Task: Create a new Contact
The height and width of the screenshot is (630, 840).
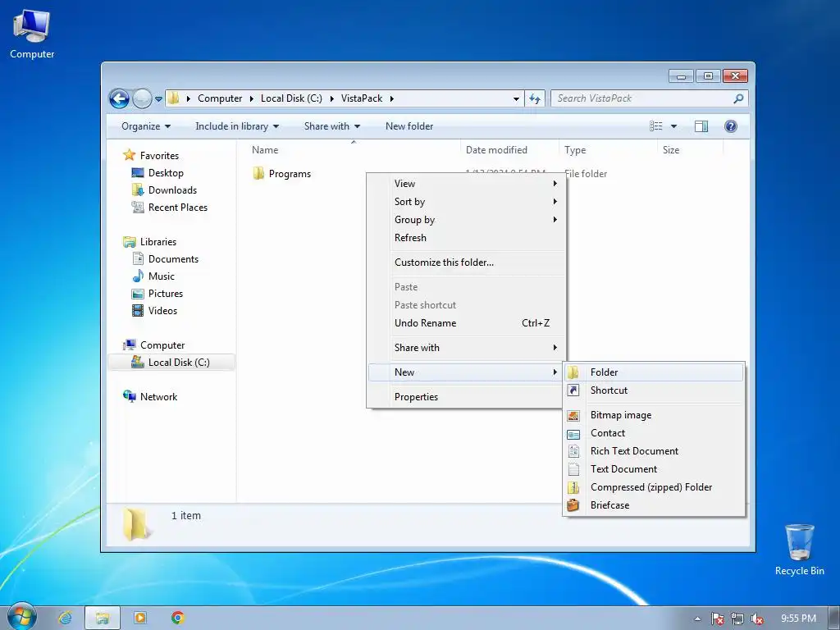Action: pyautogui.click(x=654, y=433)
